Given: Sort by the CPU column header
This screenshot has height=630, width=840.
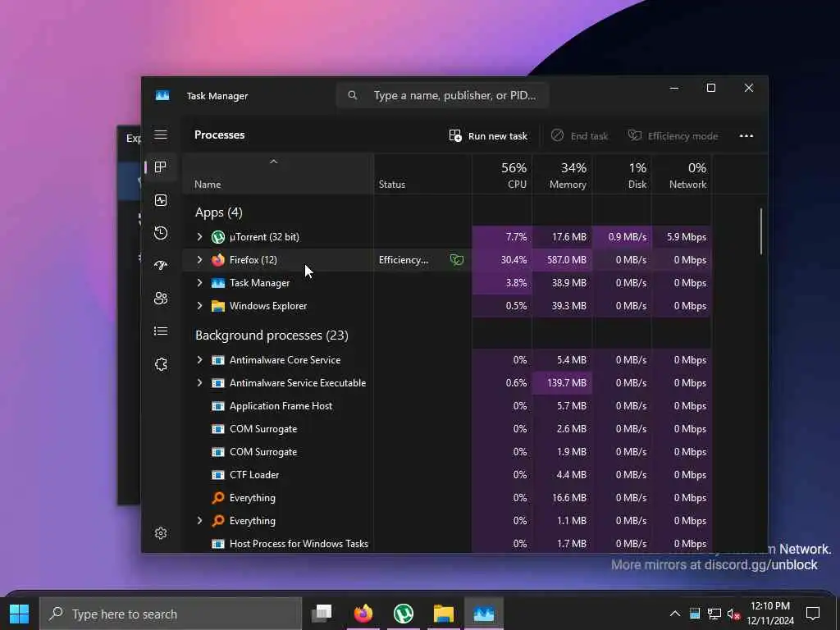Looking at the screenshot, I should click(502, 175).
